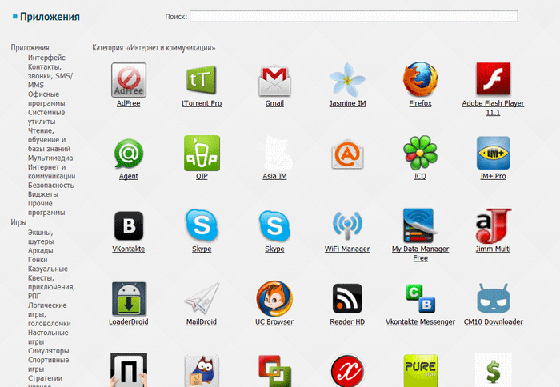
Task: Open the UC Browser squirrel icon
Action: pyautogui.click(x=274, y=298)
